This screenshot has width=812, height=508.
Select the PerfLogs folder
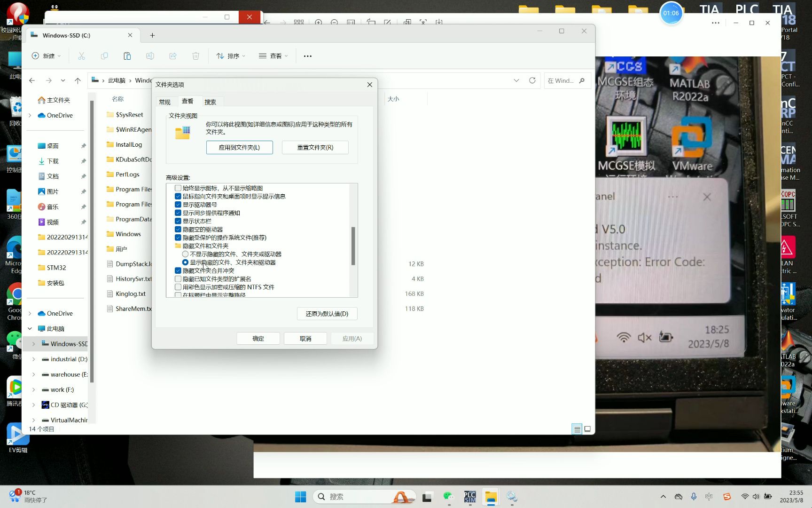pyautogui.click(x=127, y=174)
